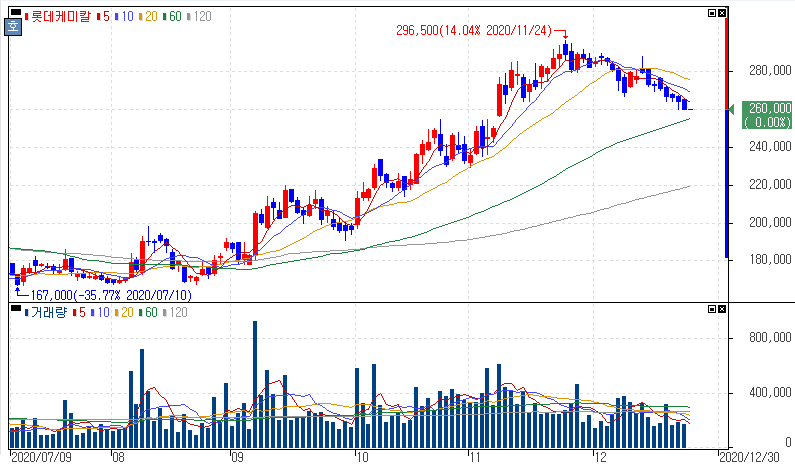Click the 12 month label on the date axis
795x467 pixels.
pos(600,457)
